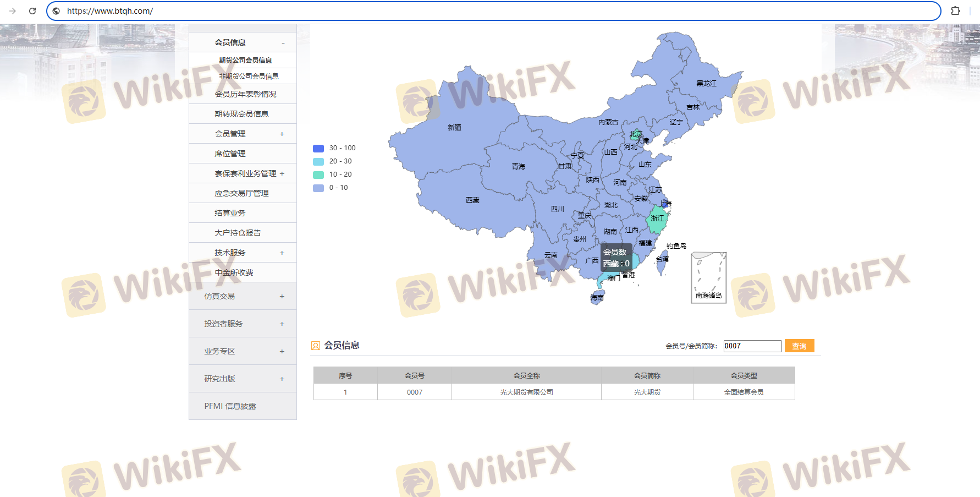Toggle the 30 - 100 legend swatch
980x497 pixels.
[x=318, y=148]
